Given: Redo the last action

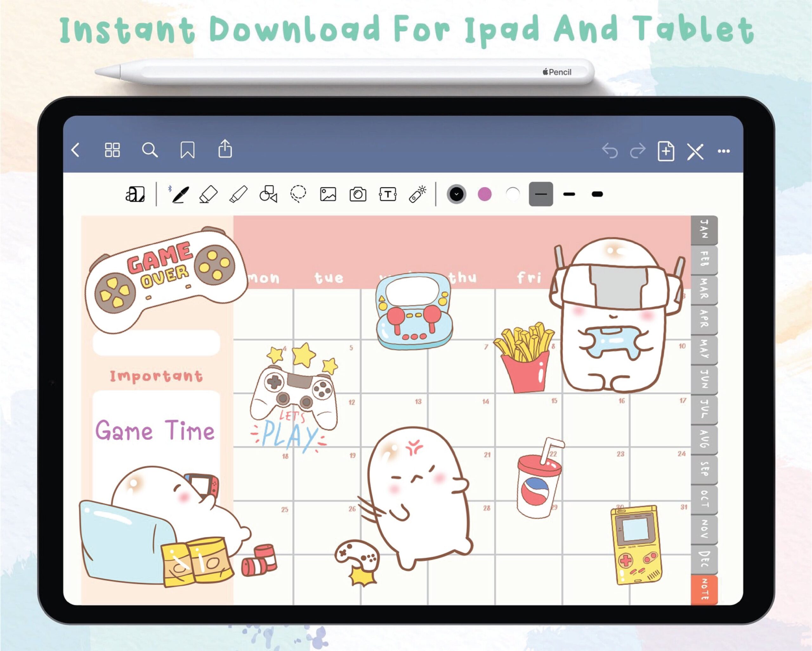Looking at the screenshot, I should (638, 151).
